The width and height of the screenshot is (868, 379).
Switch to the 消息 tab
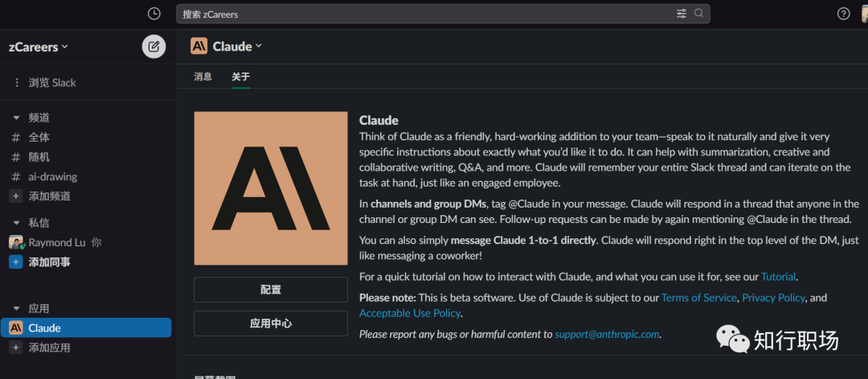[x=203, y=76]
